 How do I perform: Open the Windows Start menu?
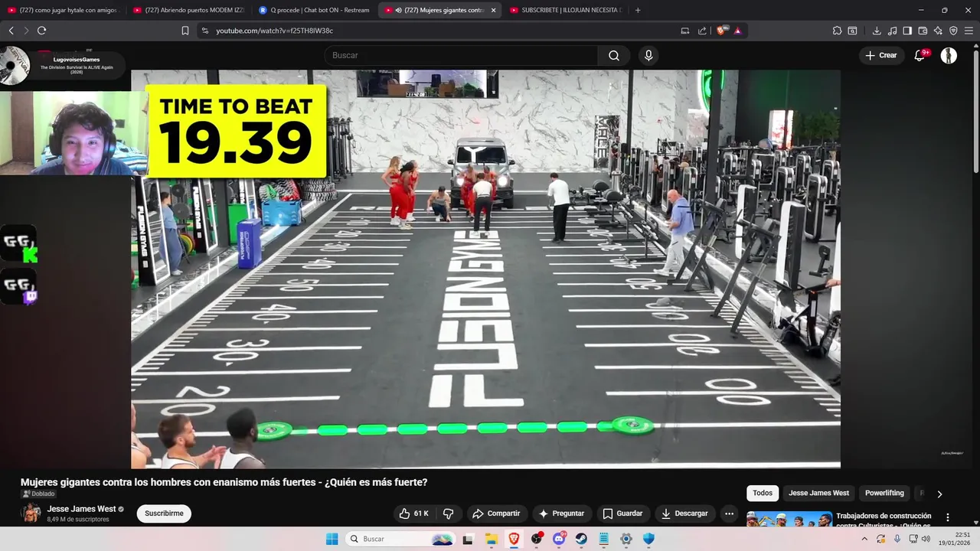pos(332,539)
